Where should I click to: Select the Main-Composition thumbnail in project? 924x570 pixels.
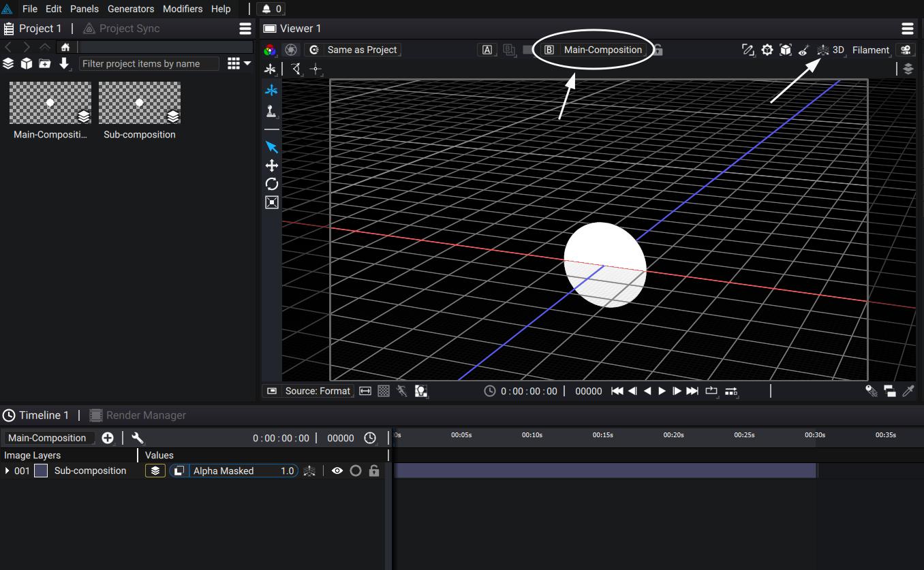(x=50, y=103)
